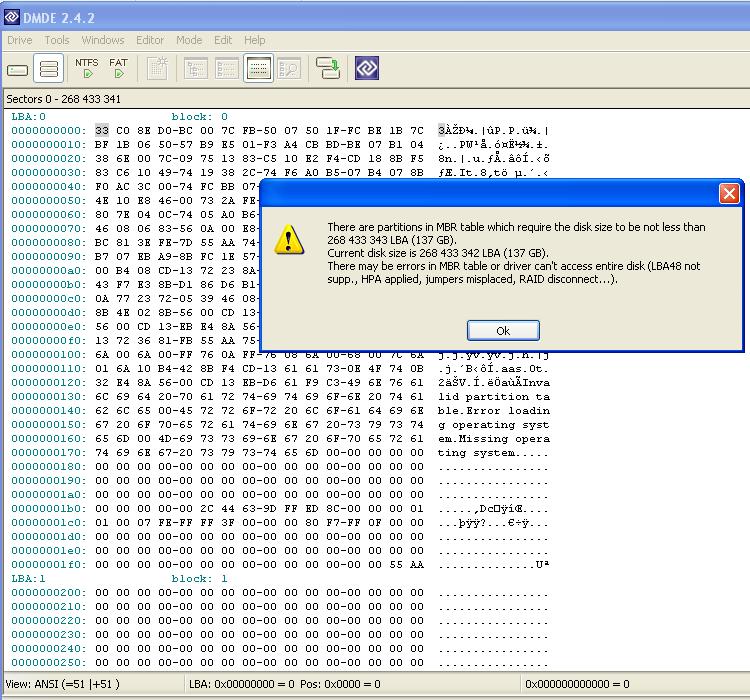The width and height of the screenshot is (750, 700).
Task: Click offset label 00000001b0
Action: 49,509
